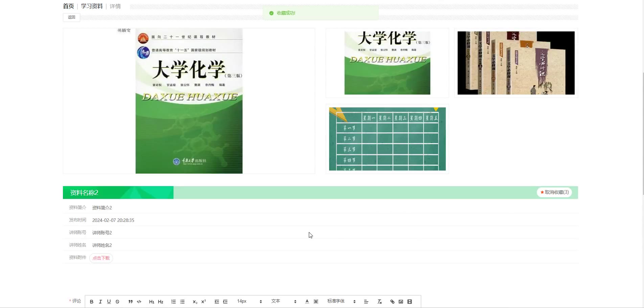Open the 文本 paragraph style dropdown
The width and height of the screenshot is (644, 308).
[284, 301]
